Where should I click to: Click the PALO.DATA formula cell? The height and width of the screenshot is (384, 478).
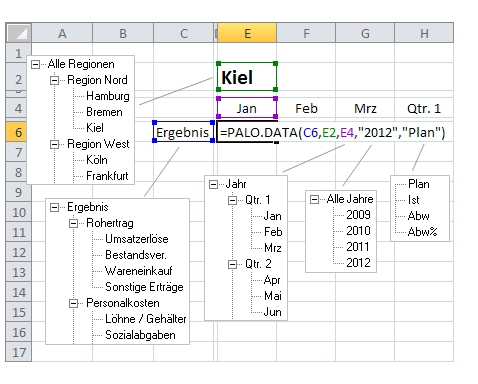[247, 132]
